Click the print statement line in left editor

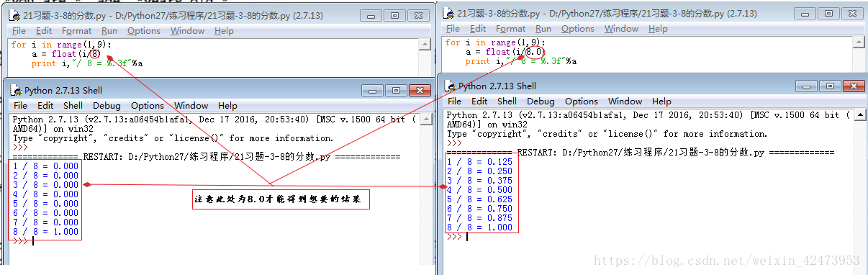pyautogui.click(x=86, y=63)
